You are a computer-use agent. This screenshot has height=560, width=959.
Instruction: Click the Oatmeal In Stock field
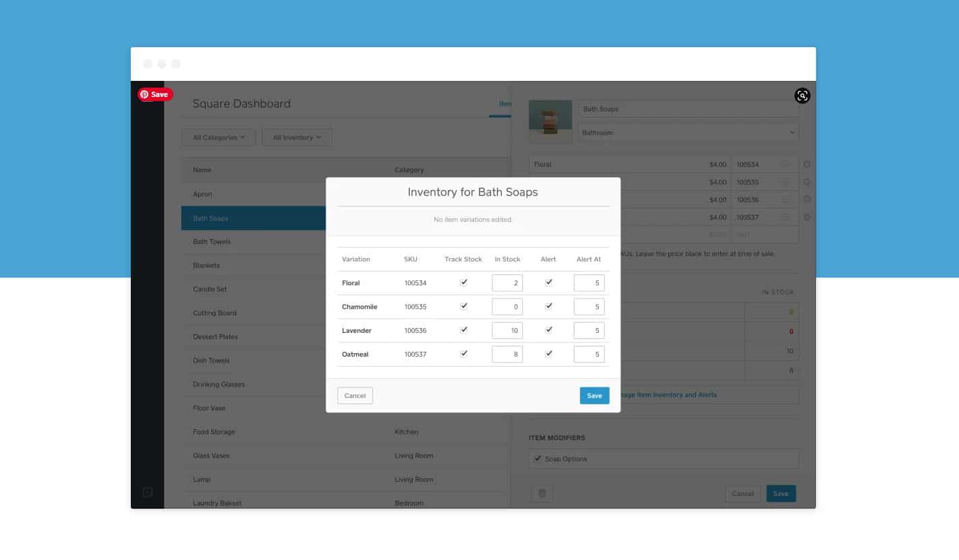(507, 354)
